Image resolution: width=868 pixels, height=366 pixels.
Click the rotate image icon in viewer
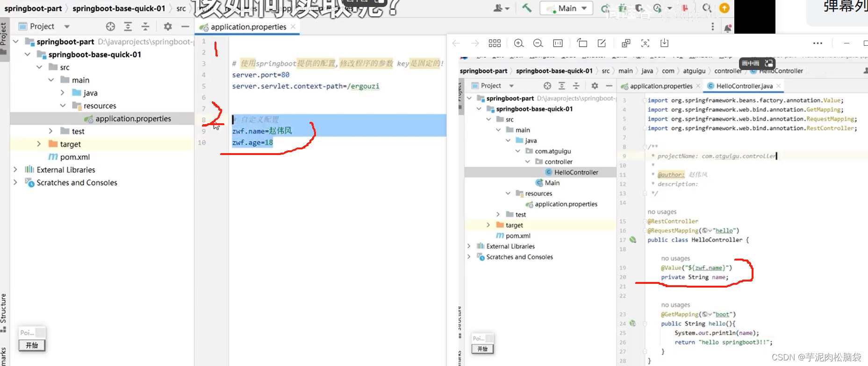tap(582, 43)
